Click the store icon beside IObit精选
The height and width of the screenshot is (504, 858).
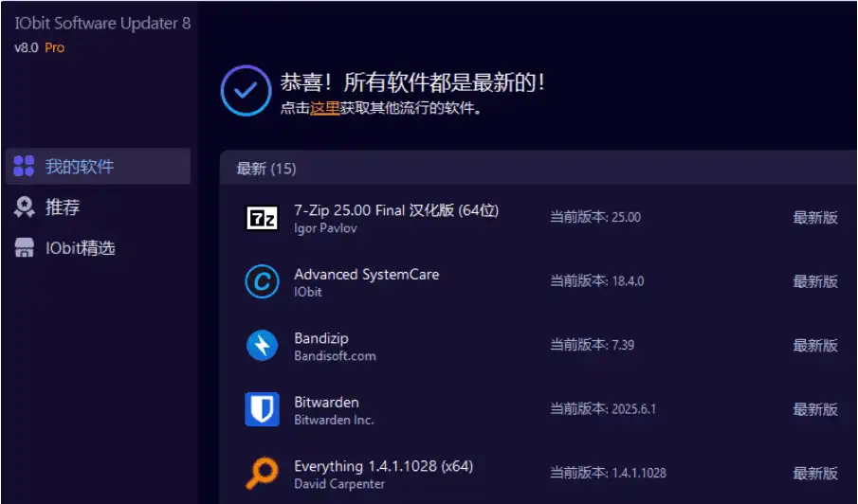[x=24, y=248]
